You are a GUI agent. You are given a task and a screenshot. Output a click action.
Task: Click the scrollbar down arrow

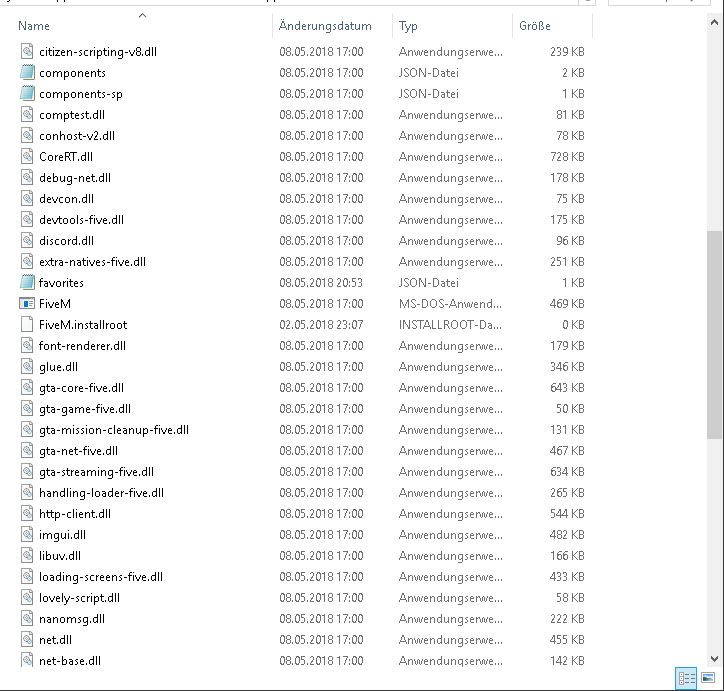tap(714, 659)
